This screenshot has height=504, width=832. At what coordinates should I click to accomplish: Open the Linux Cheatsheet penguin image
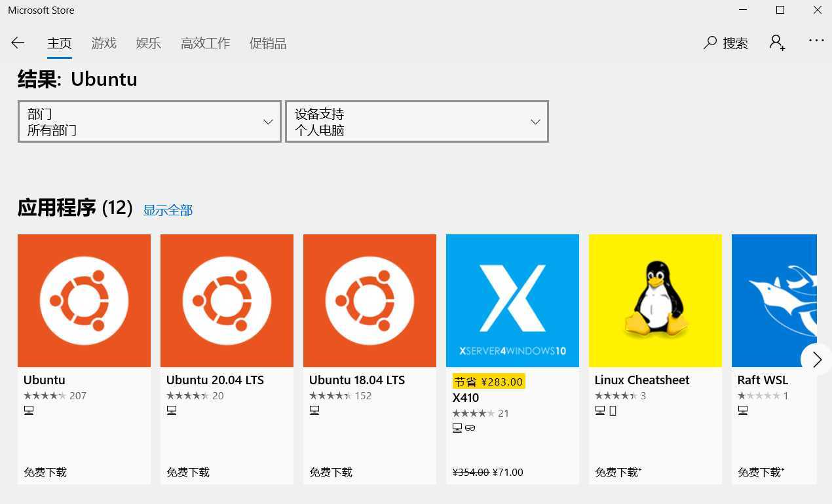tap(655, 300)
